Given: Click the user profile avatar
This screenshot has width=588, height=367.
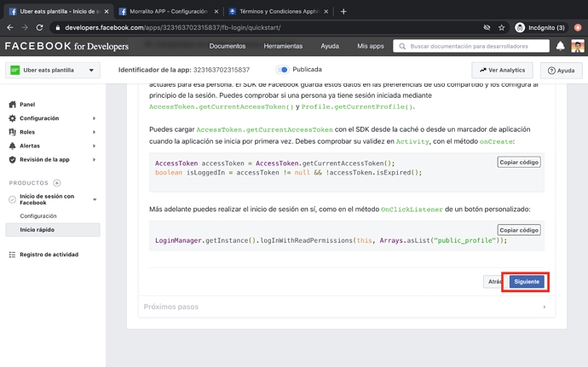Looking at the screenshot, I should pos(577,46).
